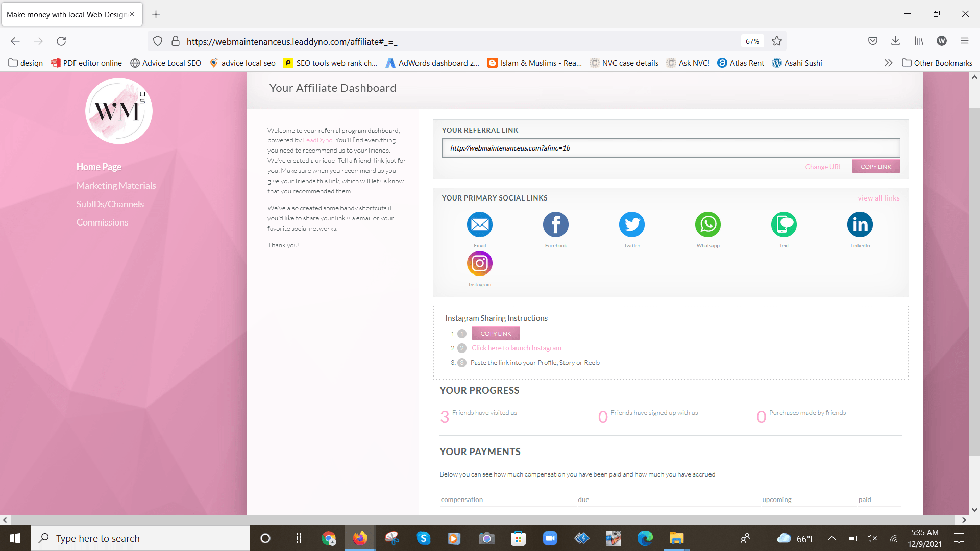Click the WM US logo
Screen dimensions: 980x551
pos(118,111)
